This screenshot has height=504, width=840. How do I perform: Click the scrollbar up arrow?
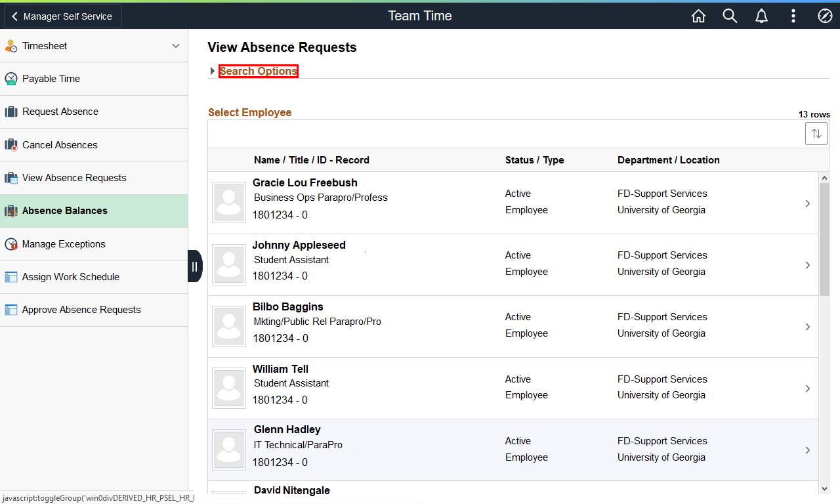coord(824,177)
